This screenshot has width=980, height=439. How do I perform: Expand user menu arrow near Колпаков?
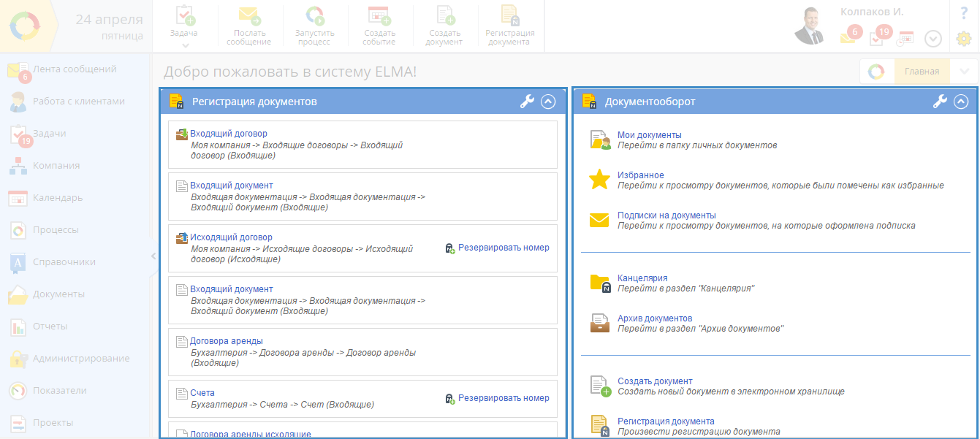[932, 39]
